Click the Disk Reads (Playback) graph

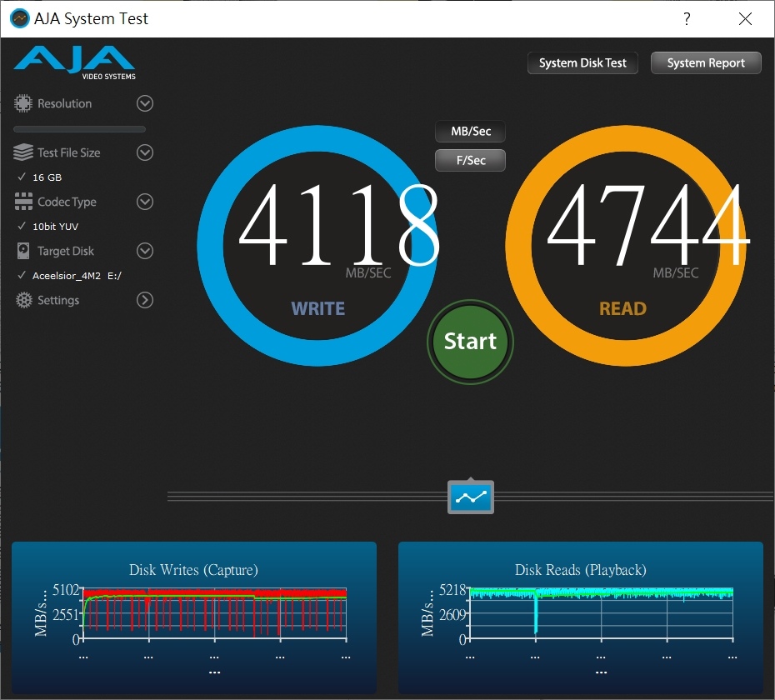pyautogui.click(x=601, y=614)
